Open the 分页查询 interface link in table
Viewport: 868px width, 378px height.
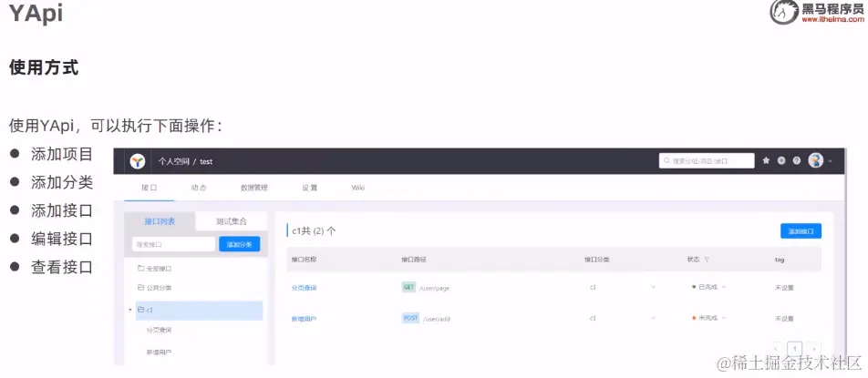[x=304, y=288]
